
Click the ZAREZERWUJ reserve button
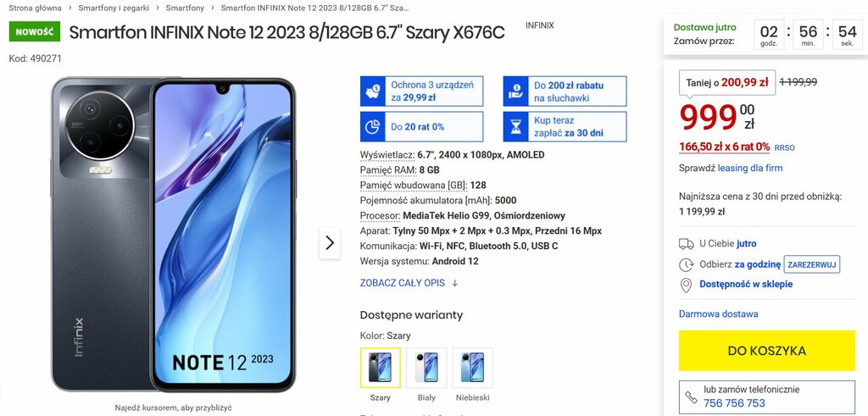pyautogui.click(x=812, y=264)
